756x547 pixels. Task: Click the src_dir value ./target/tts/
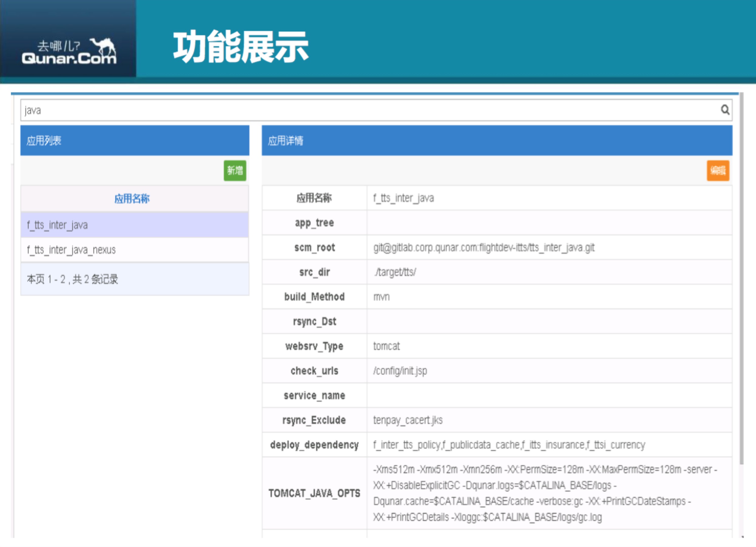(395, 272)
